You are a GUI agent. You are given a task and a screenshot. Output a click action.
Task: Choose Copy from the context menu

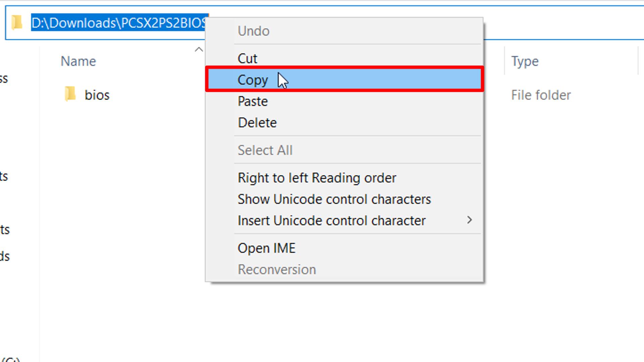344,80
